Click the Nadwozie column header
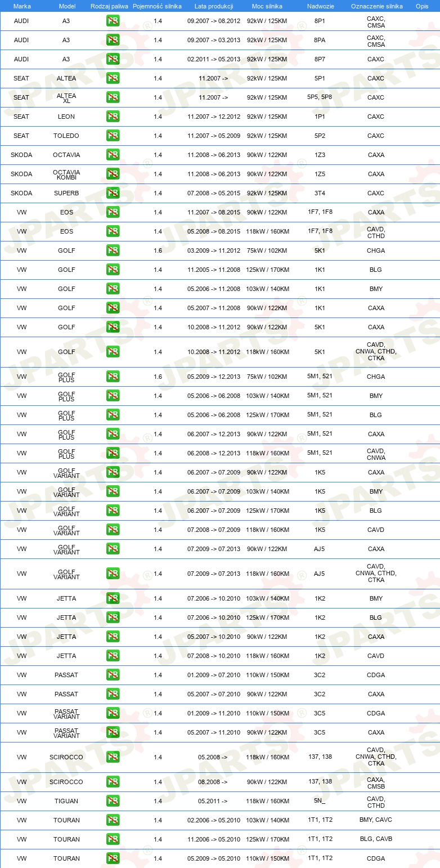The width and height of the screenshot is (440, 868). point(320,6)
